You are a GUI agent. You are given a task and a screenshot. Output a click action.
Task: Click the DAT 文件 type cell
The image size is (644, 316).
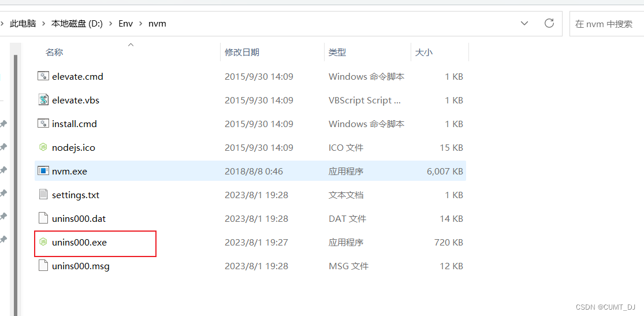pyautogui.click(x=348, y=218)
